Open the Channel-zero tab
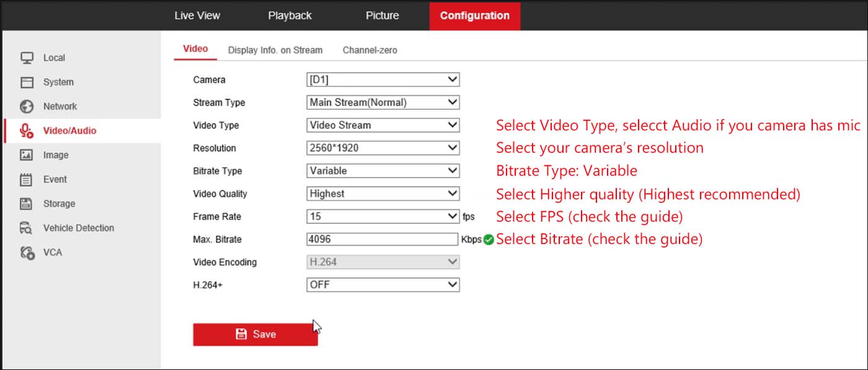 coord(370,50)
